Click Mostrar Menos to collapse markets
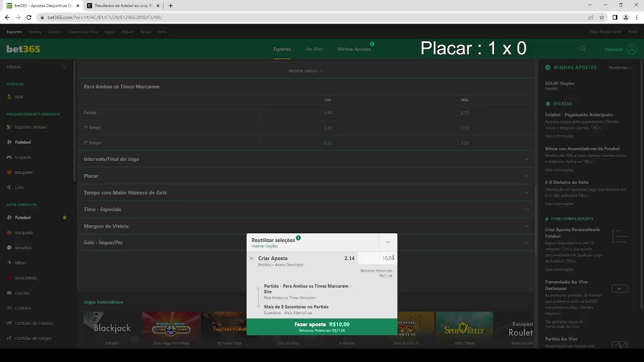The width and height of the screenshot is (644, 362). coord(305,71)
